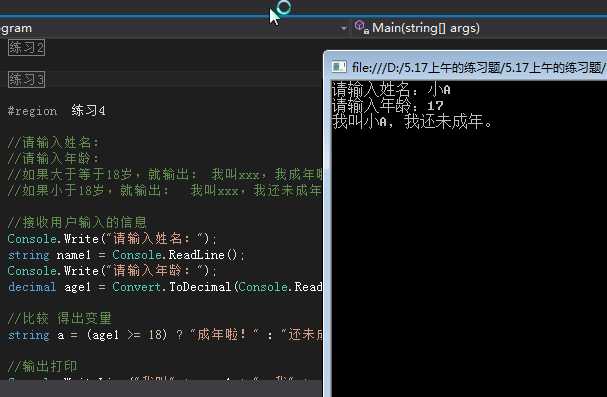Open the class dropdown arrow left of Main
607x397 pixels.
[343, 28]
